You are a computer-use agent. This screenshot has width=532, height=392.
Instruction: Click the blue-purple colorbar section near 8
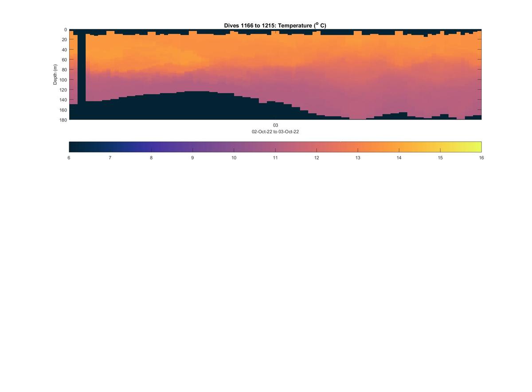[x=151, y=147]
